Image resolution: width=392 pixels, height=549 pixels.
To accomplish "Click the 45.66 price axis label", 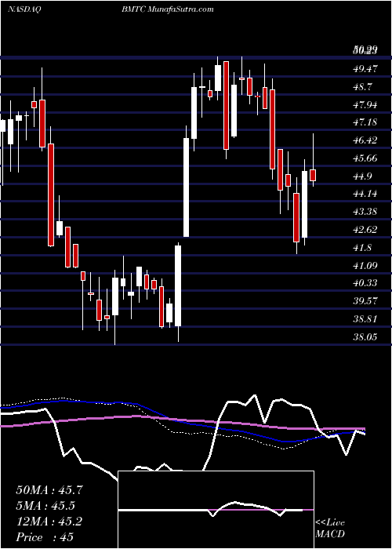I will pyautogui.click(x=365, y=158).
